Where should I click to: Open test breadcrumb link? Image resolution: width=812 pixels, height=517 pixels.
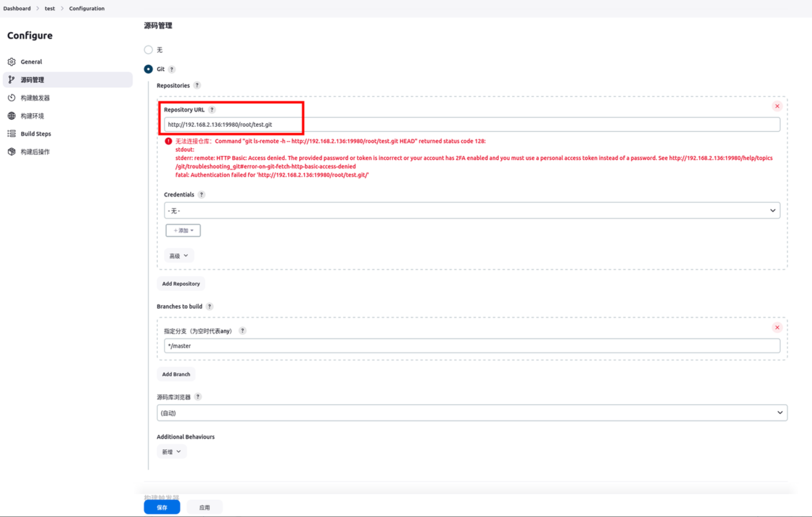click(50, 8)
